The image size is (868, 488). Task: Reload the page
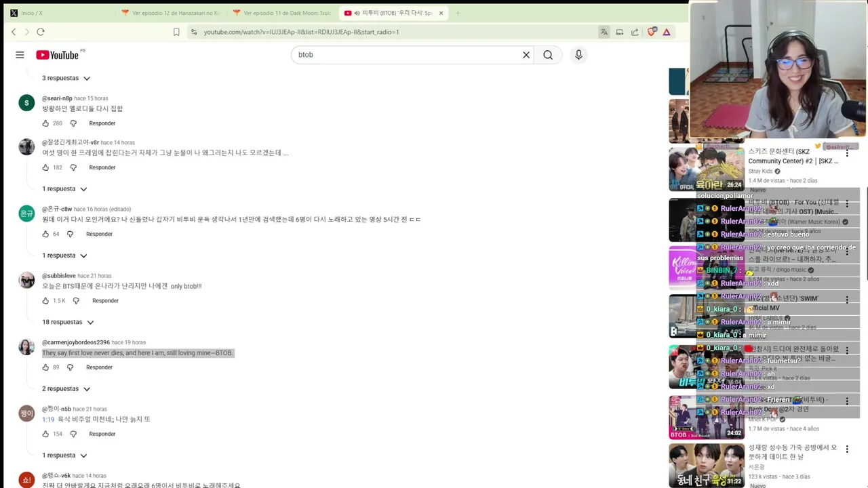tap(41, 32)
